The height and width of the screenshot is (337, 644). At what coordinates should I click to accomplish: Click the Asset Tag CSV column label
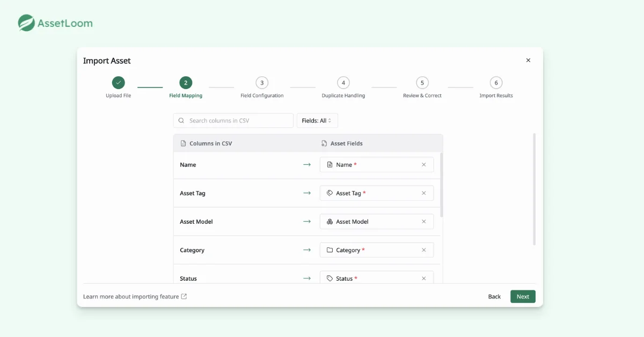tap(193, 193)
